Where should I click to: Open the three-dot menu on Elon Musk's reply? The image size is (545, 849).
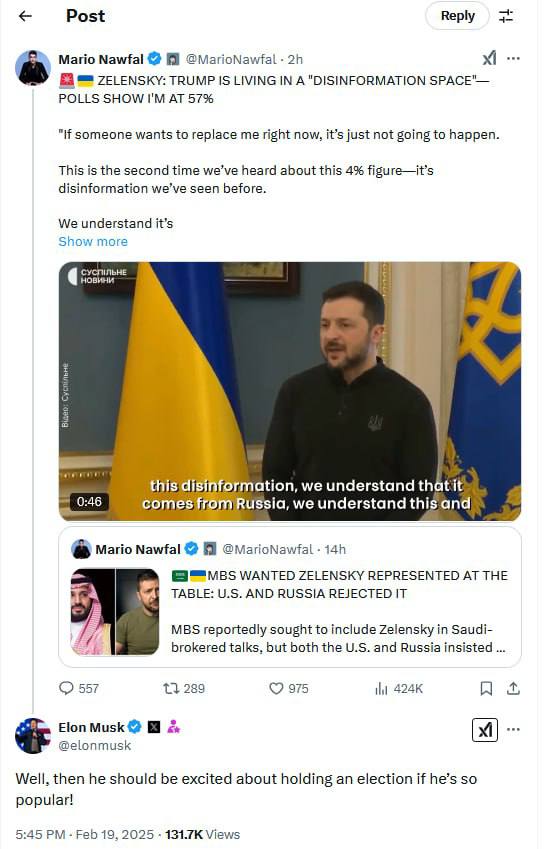click(x=513, y=729)
